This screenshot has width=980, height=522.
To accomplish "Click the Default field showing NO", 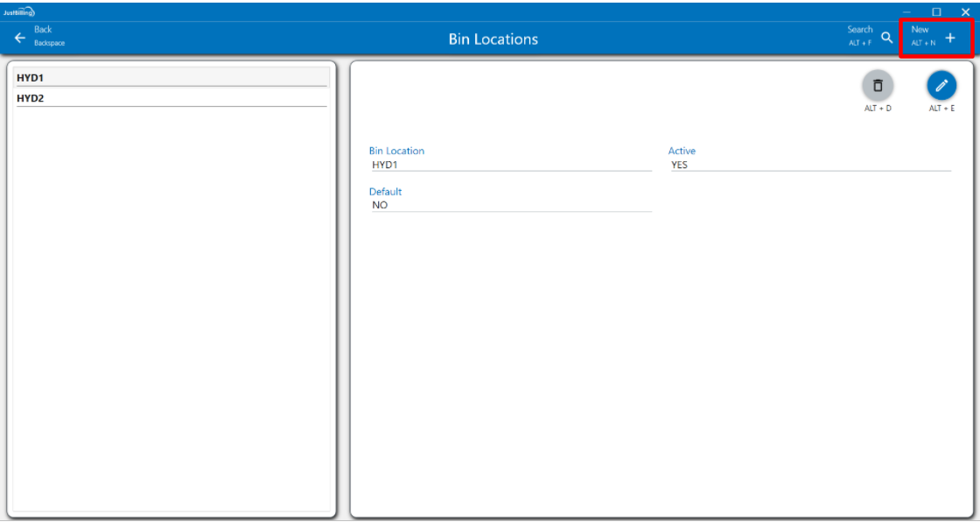I will [510, 205].
